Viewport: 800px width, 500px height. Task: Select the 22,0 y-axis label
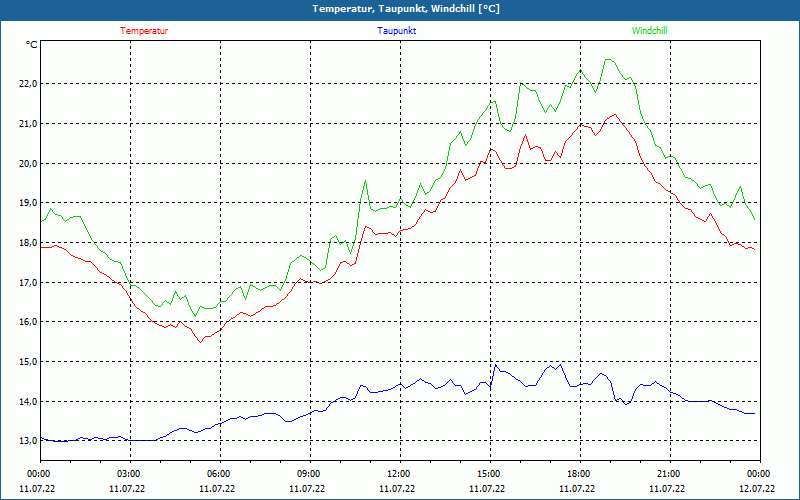(27, 84)
